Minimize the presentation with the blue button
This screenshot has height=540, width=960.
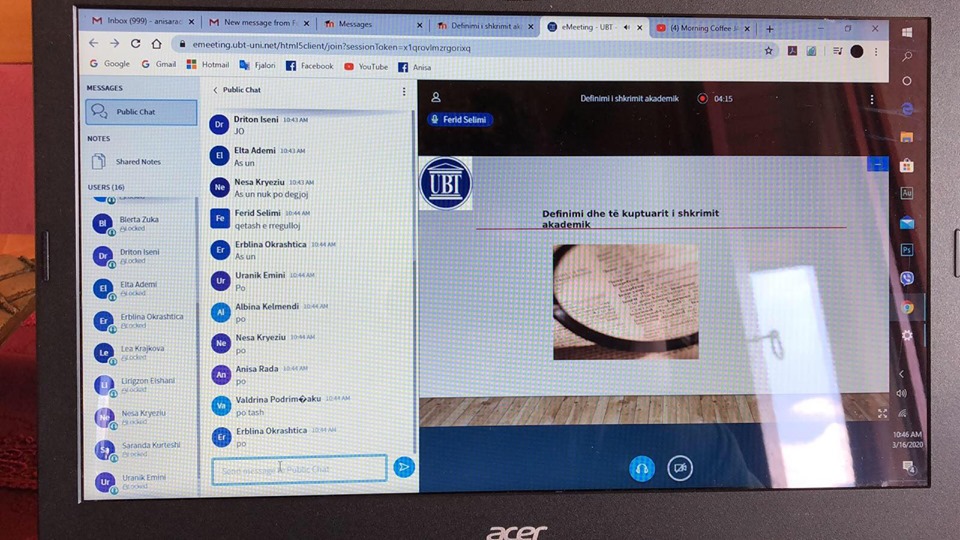(x=877, y=164)
